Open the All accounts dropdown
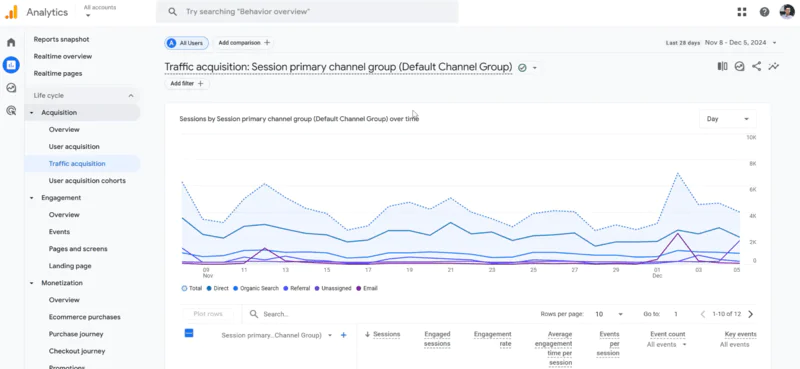The image size is (800, 369). [99, 11]
